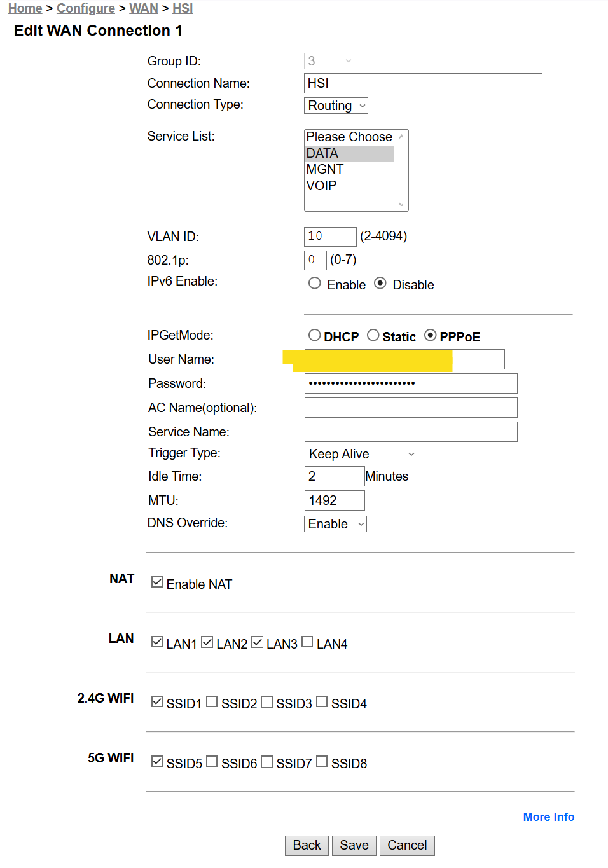Select Static IP mode

pos(373,335)
